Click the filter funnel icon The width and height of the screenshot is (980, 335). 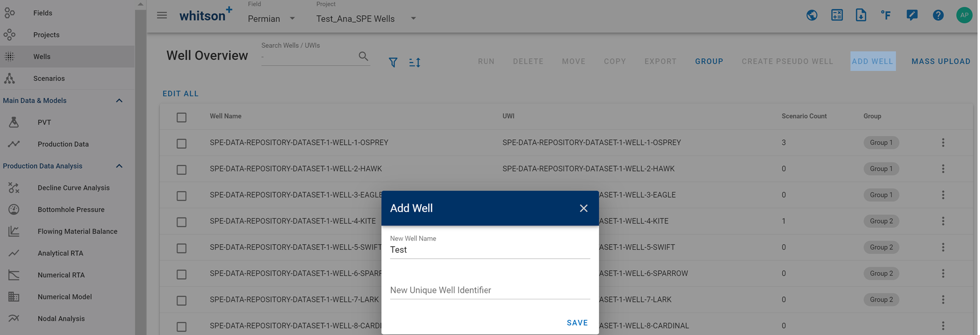pos(393,62)
